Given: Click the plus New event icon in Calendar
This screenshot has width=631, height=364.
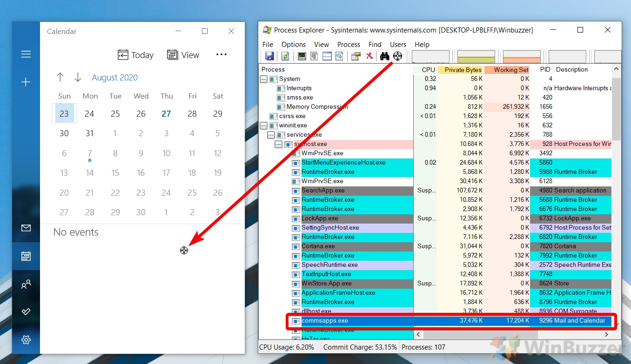Looking at the screenshot, I should point(26,82).
